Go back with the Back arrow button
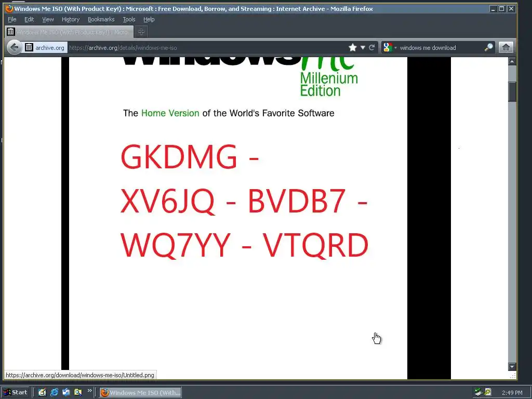This screenshot has width=532, height=399. pyautogui.click(x=14, y=47)
